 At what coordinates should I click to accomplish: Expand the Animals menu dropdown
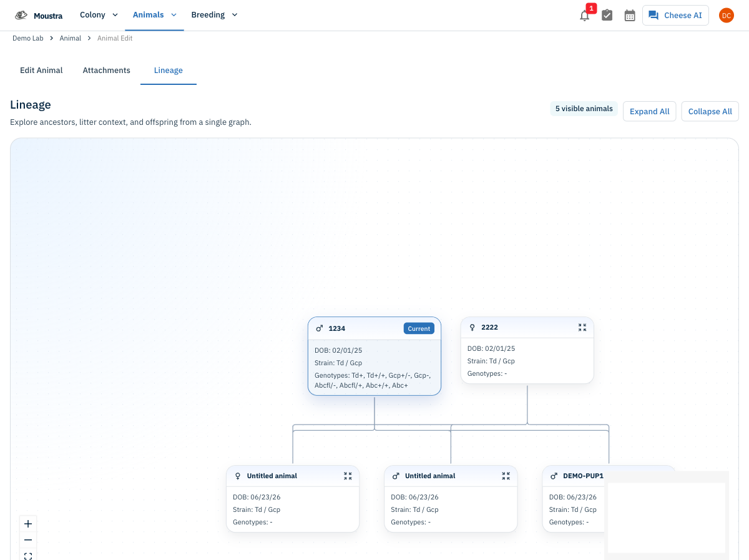154,15
